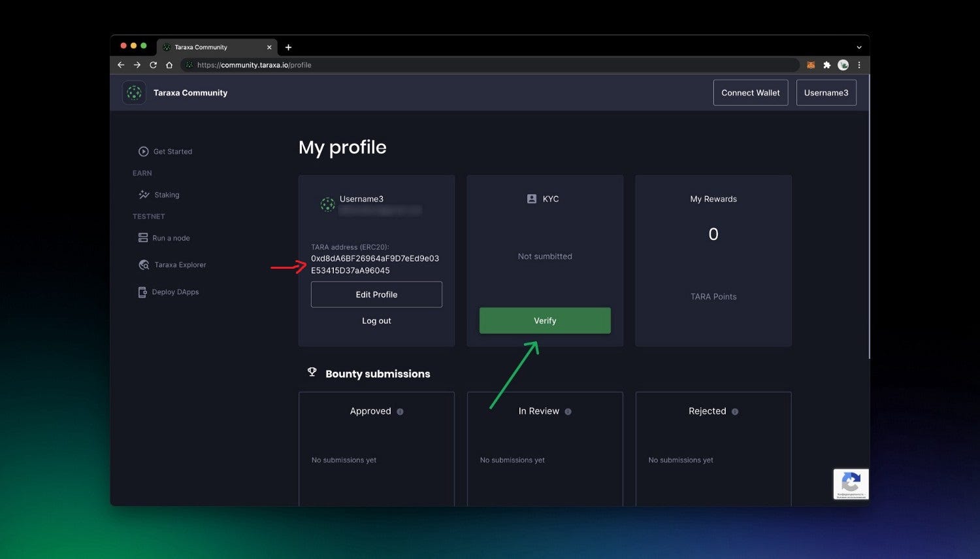The width and height of the screenshot is (980, 559).
Task: Open a new tab with the plus icon
Action: pyautogui.click(x=288, y=47)
